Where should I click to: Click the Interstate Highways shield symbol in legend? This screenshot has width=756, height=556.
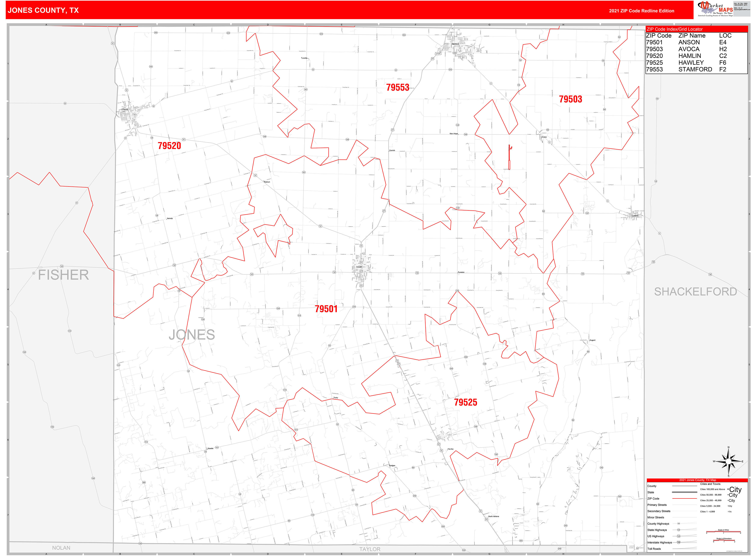pyautogui.click(x=679, y=542)
